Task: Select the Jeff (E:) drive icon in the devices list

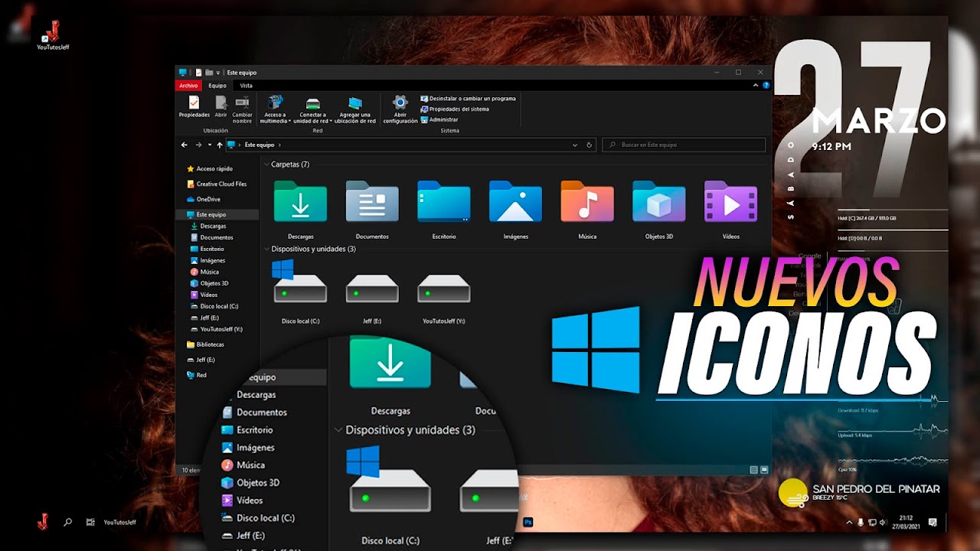Action: pos(372,289)
